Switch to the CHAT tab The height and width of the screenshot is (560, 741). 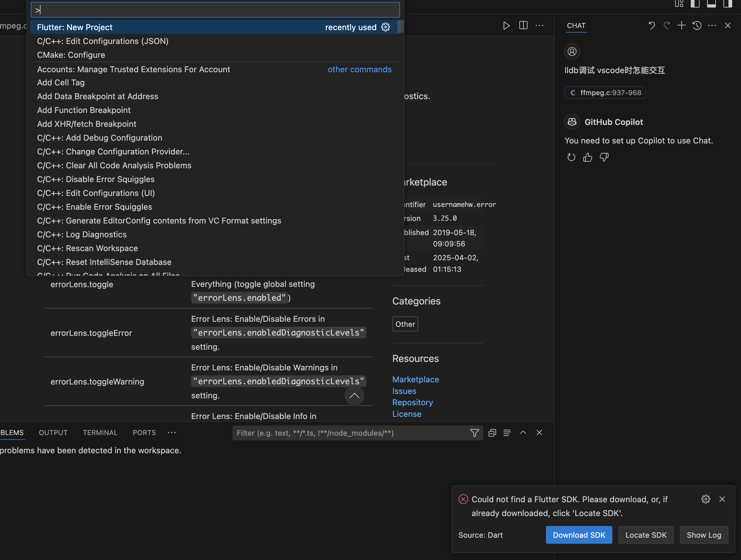tap(576, 25)
